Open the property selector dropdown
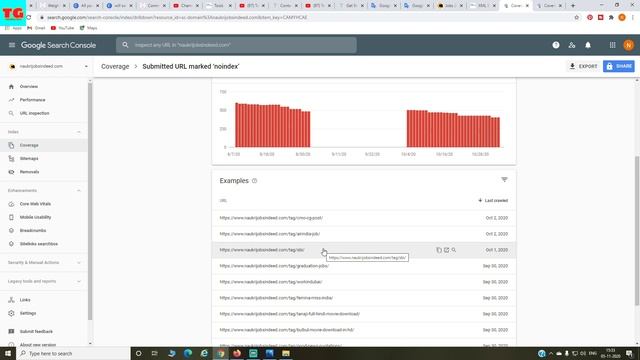 48,66
